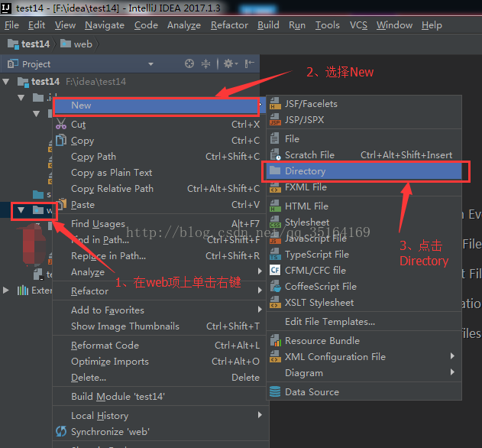
Task: Click the CFML/CFC file CF icon
Action: click(275, 270)
